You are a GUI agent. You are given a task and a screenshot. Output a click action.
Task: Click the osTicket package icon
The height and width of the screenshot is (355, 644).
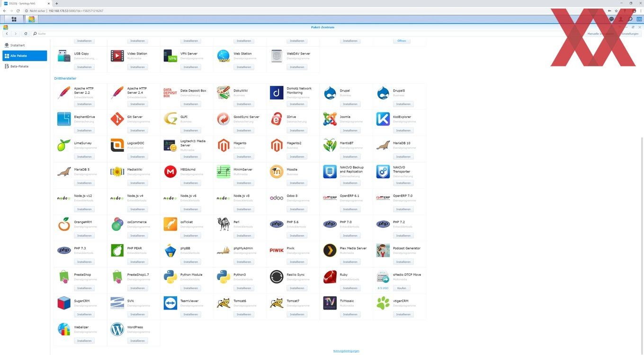click(x=170, y=224)
